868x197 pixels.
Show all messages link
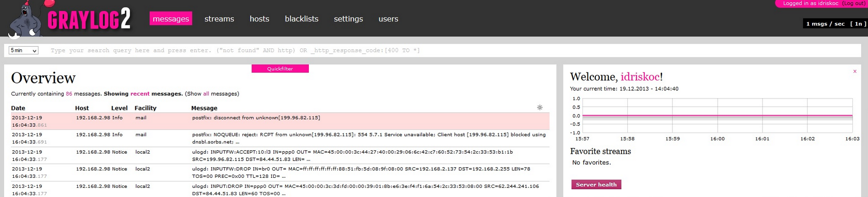206,94
